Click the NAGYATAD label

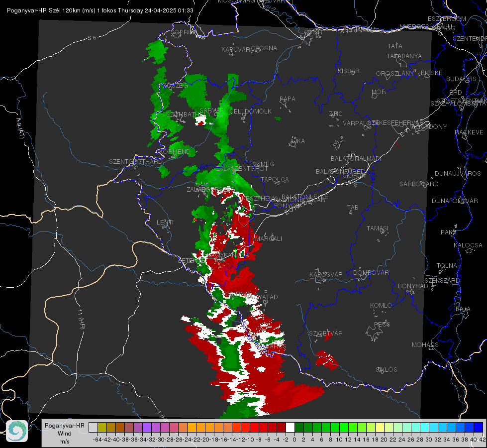click(261, 297)
